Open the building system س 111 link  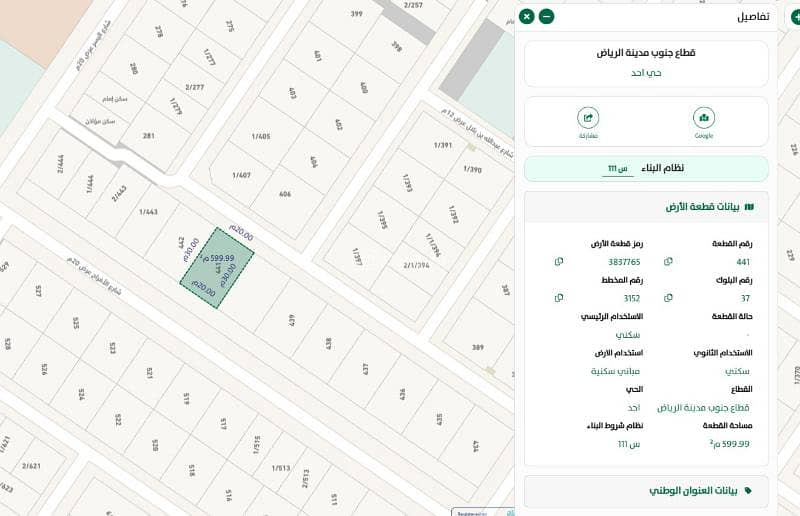click(617, 168)
